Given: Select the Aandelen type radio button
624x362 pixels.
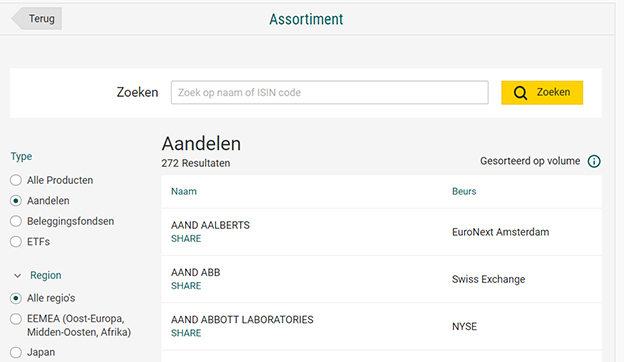Looking at the screenshot, I should (x=16, y=201).
